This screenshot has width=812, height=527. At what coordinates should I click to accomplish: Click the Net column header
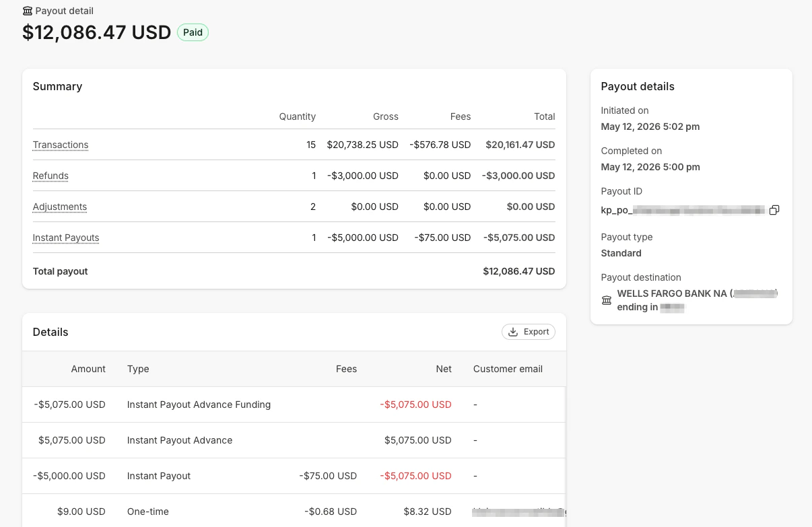444,369
